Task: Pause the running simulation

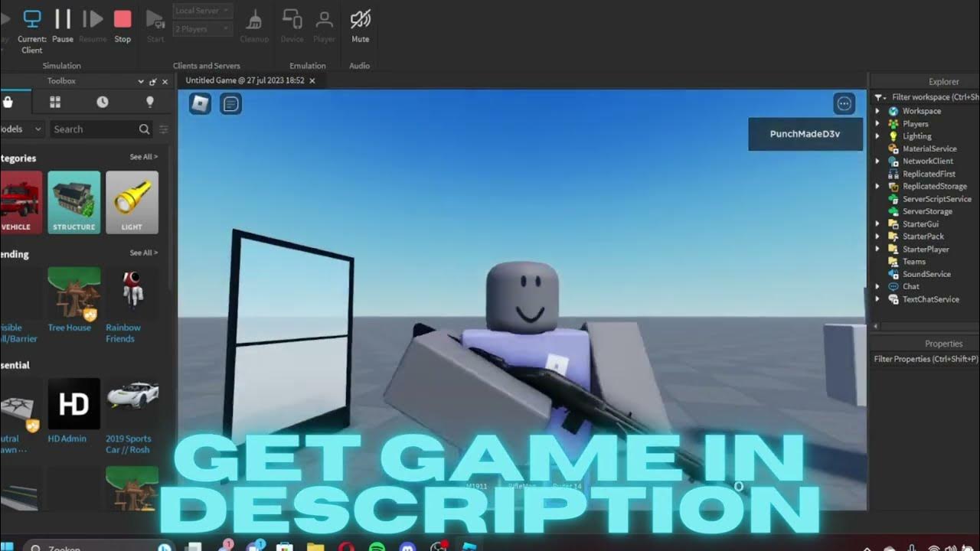Action: click(63, 25)
